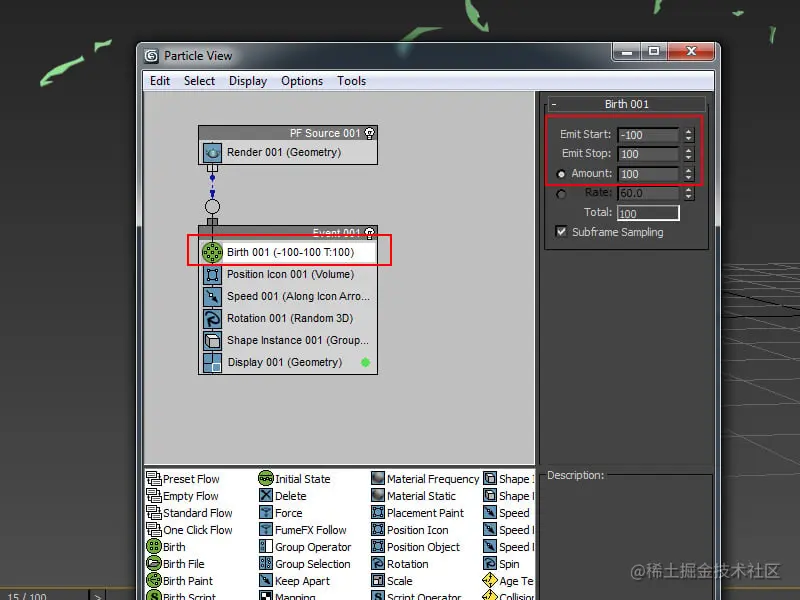Screen dimensions: 800x600
Task: Pick the Scale operator
Action: coord(391,581)
